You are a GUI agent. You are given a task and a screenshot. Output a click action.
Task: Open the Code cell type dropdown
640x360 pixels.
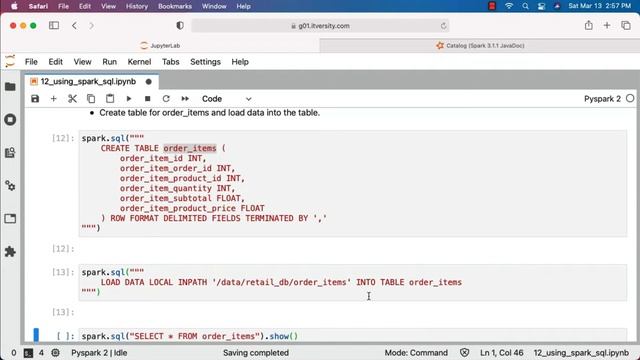[x=226, y=99]
